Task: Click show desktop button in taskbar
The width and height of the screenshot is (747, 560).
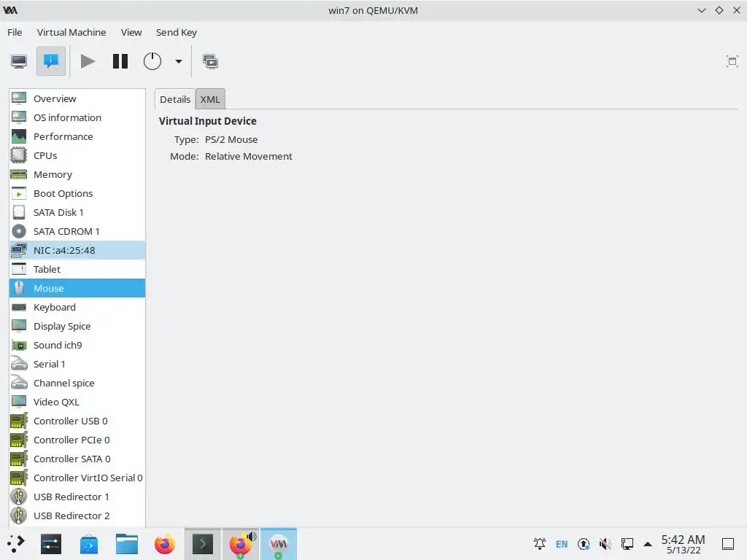Action: (x=728, y=544)
